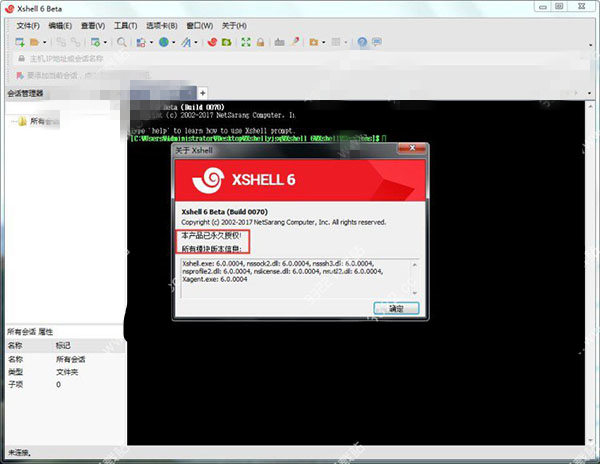The image size is (600, 464).
Task: Open the 关于(H) menu
Action: click(x=234, y=26)
